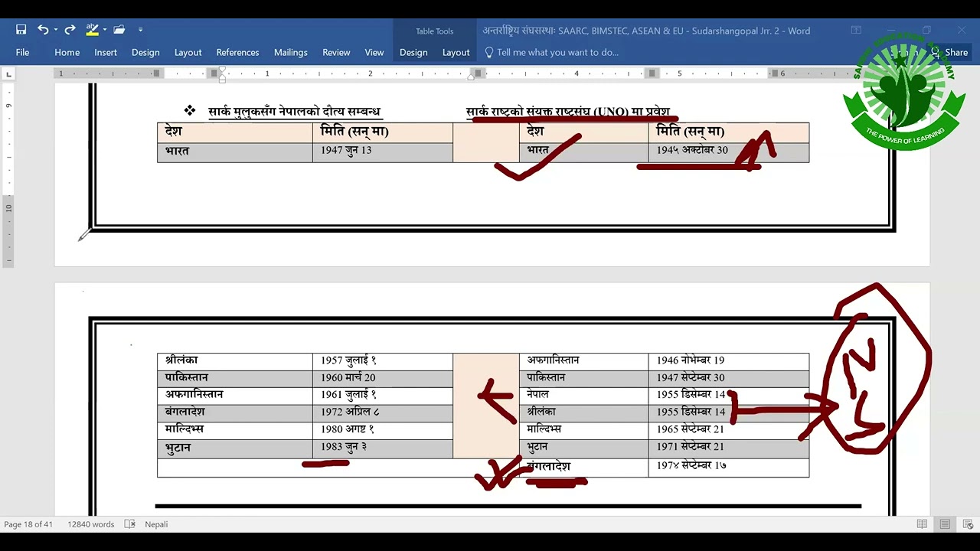Click the cell '1971 सेप्टेम्बर 21'
The width and height of the screenshot is (980, 551).
(728, 447)
